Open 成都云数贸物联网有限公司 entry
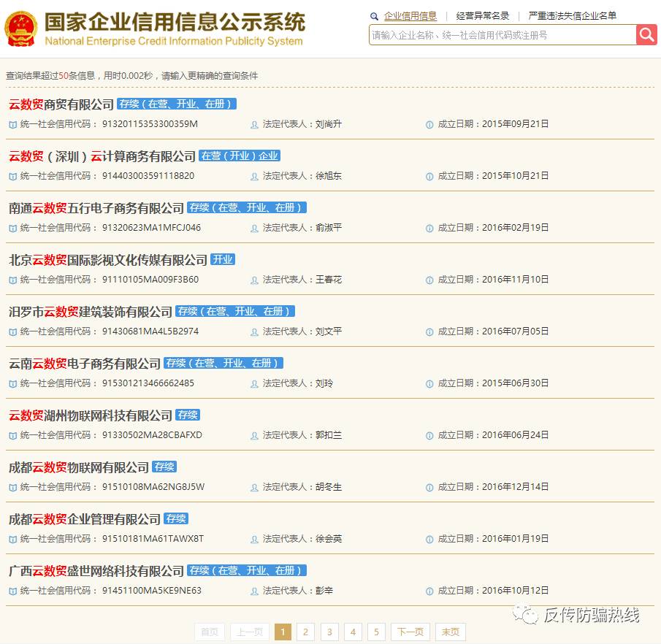661x644 pixels. coord(79,467)
